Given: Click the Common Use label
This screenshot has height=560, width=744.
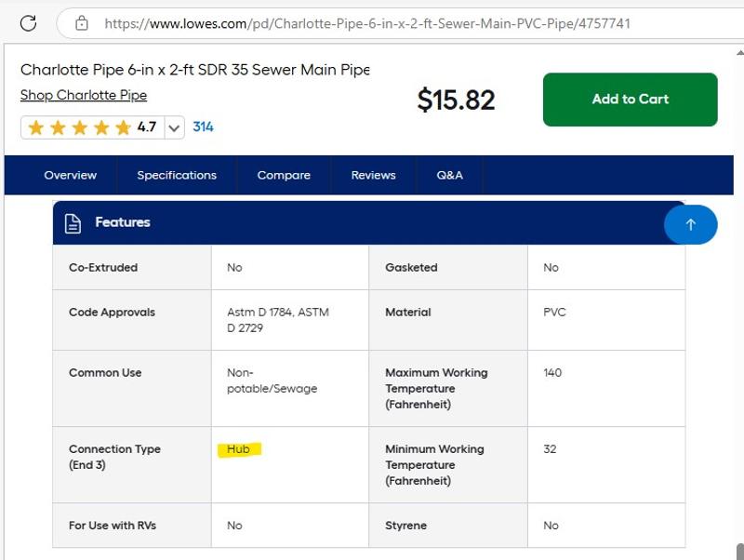Looking at the screenshot, I should 105,372.
